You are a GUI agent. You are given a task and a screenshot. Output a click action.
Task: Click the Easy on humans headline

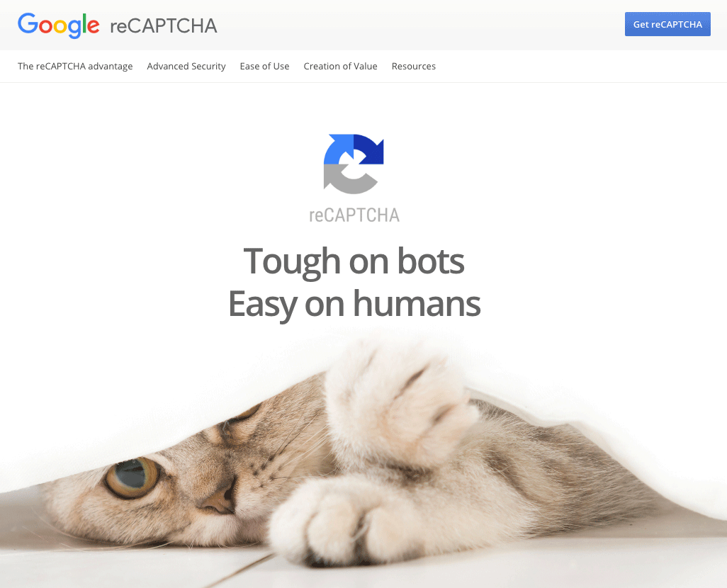click(354, 304)
